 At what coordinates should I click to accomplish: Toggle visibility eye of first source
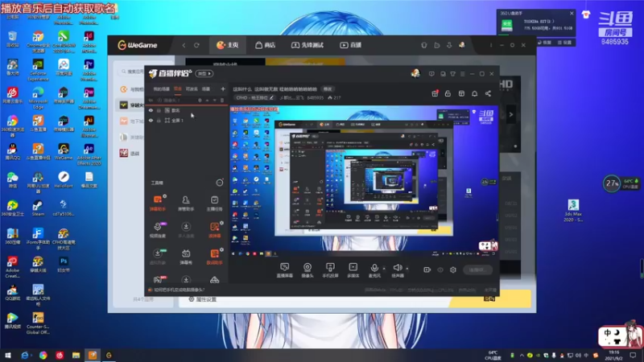coord(151,110)
